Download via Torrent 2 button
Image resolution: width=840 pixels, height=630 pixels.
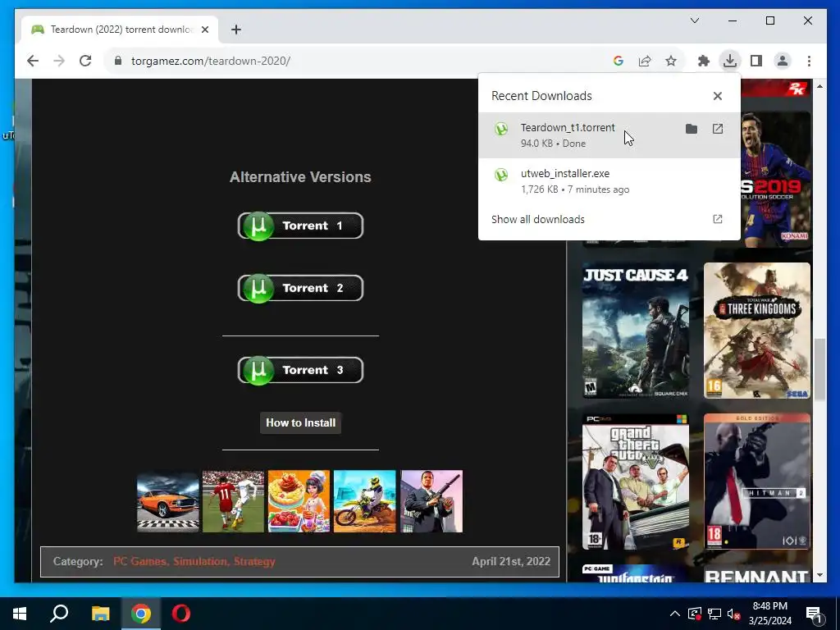click(x=300, y=288)
